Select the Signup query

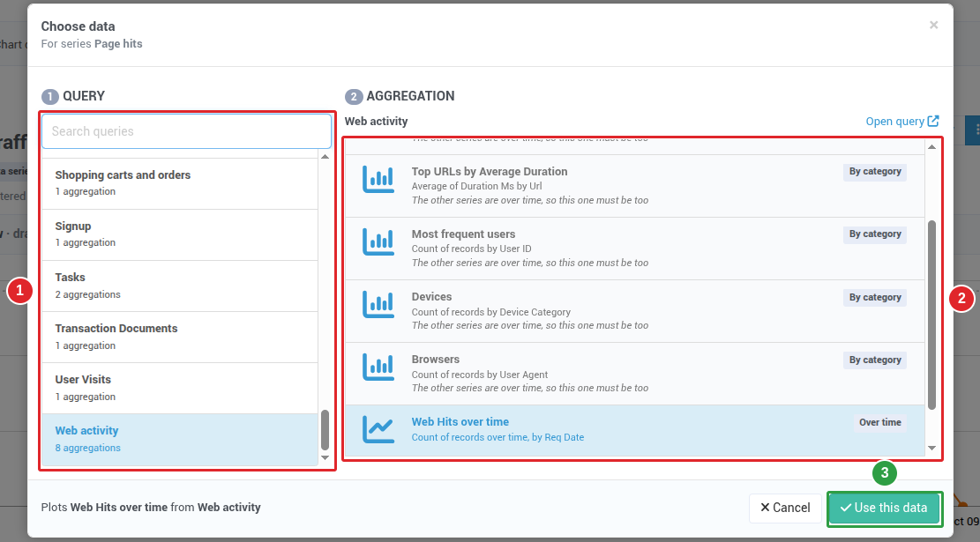(x=180, y=234)
